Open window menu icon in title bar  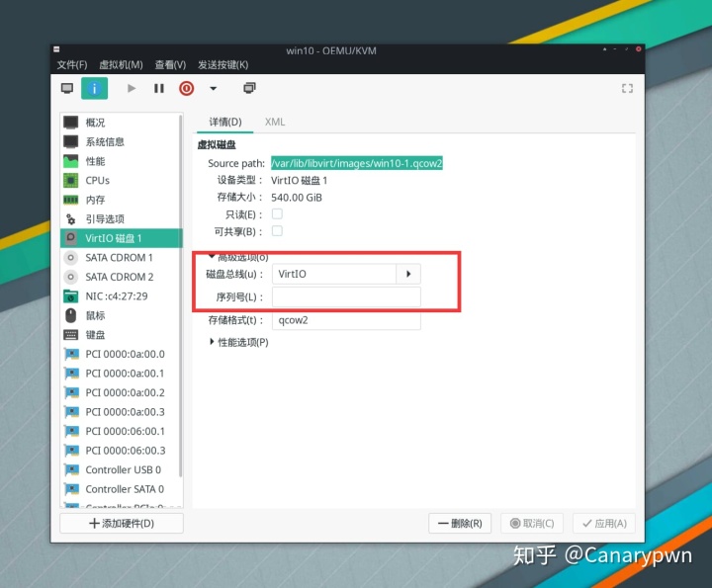56,49
